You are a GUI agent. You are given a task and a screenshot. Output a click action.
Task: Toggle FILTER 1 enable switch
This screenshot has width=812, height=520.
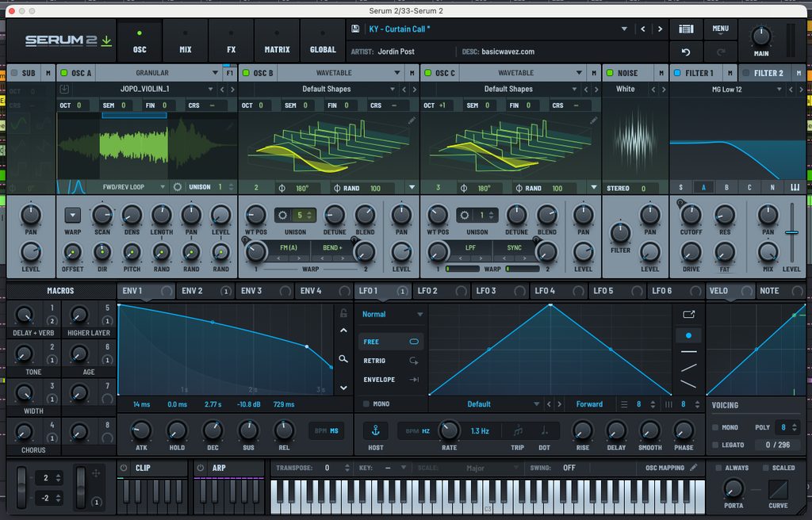pyautogui.click(x=677, y=73)
